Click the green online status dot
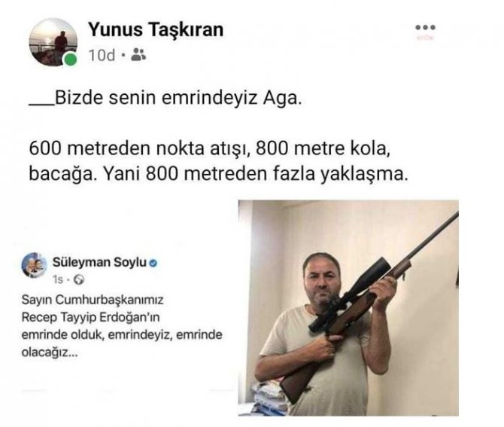Image resolution: width=504 pixels, height=427 pixels. tap(71, 59)
